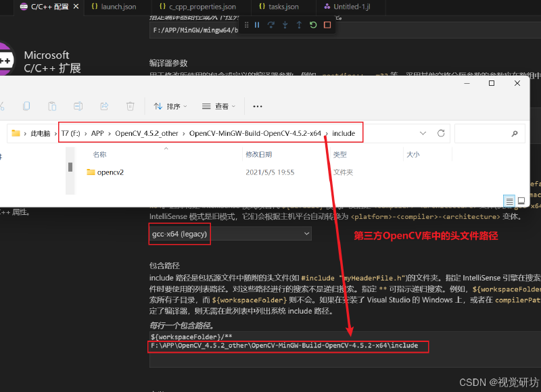Stop debugging with the red square
The image size is (541, 392).
(x=327, y=25)
